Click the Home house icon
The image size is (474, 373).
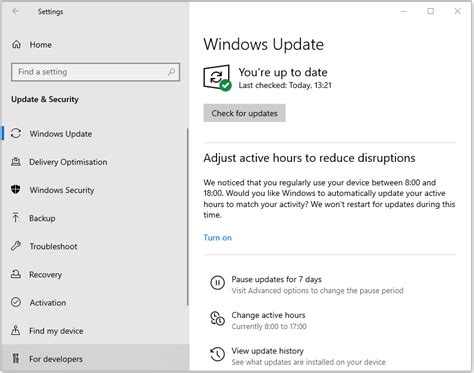[x=16, y=44]
